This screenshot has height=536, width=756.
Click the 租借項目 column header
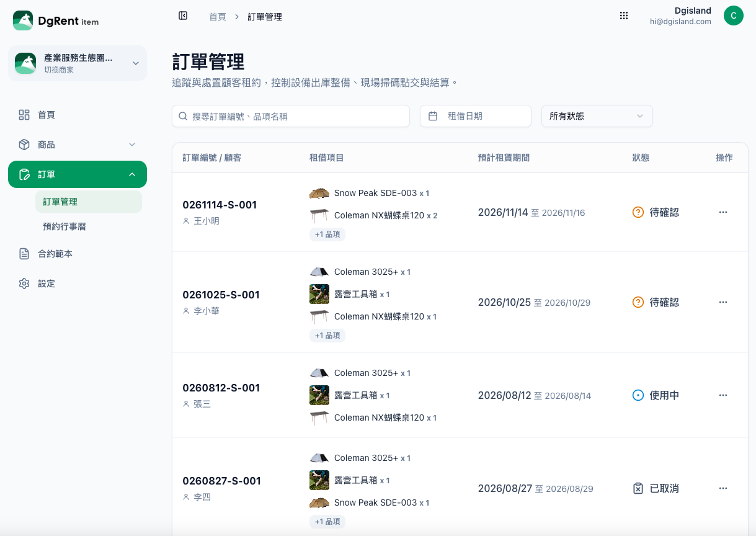click(327, 158)
